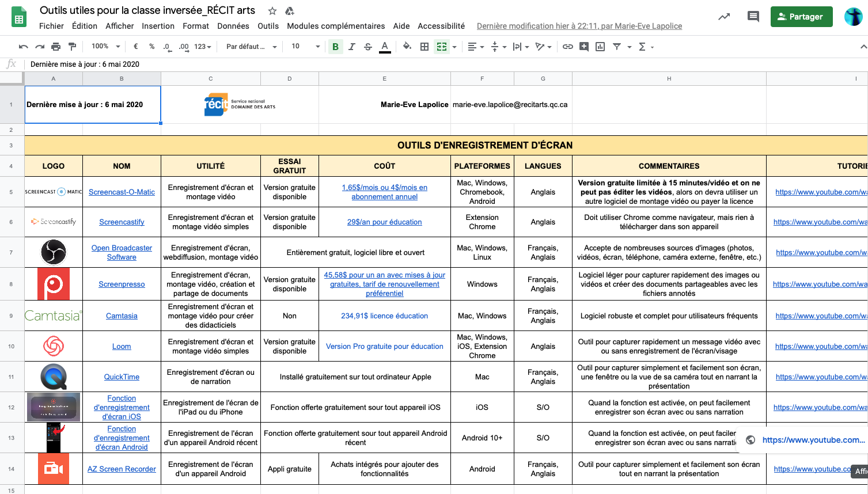Open the Fichier menu
Image resolution: width=868 pixels, height=494 pixels.
point(51,26)
